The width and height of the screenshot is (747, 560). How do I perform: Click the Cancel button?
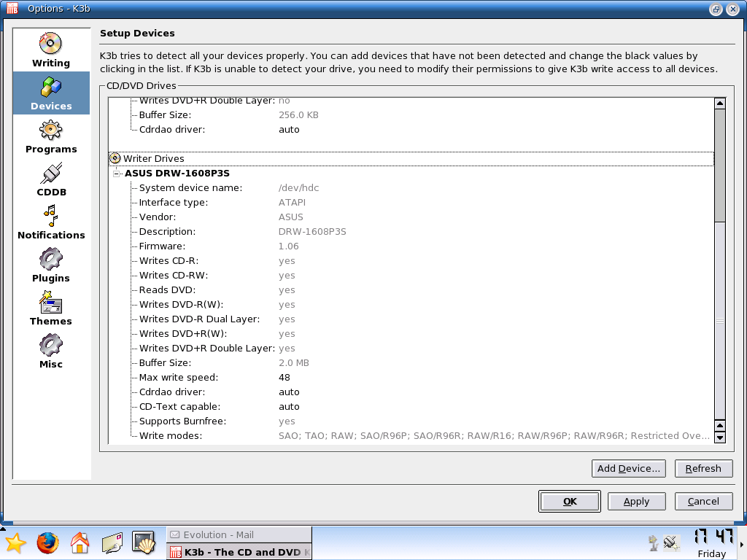703,502
